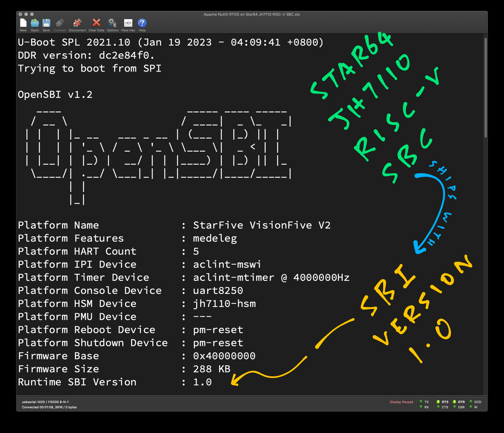Click the terminal vertical scrollbar
Image resolution: width=504 pixels, height=433 pixels.
(485, 88)
